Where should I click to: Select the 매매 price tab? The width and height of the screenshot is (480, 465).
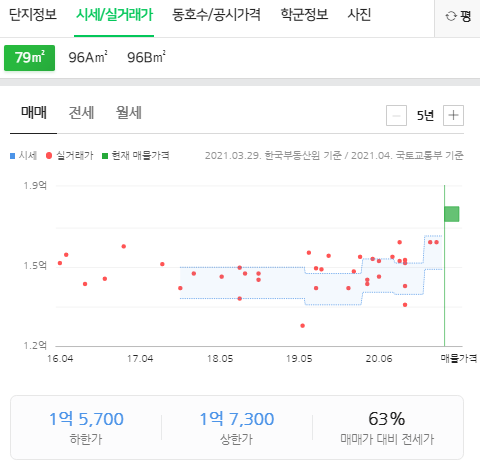click(34, 113)
